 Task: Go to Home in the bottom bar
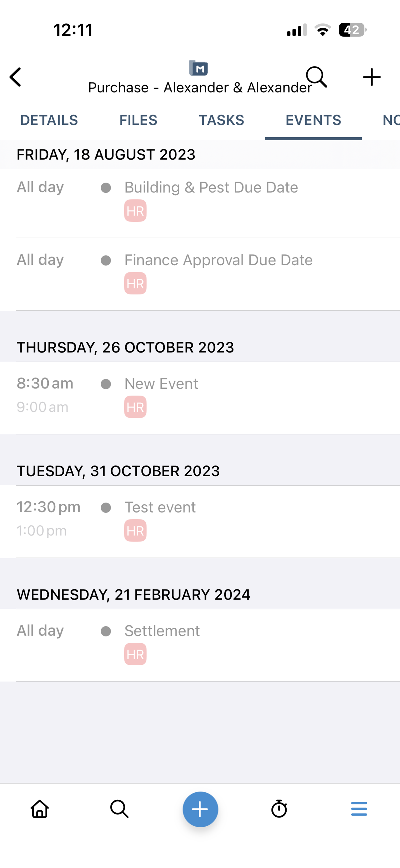click(40, 809)
